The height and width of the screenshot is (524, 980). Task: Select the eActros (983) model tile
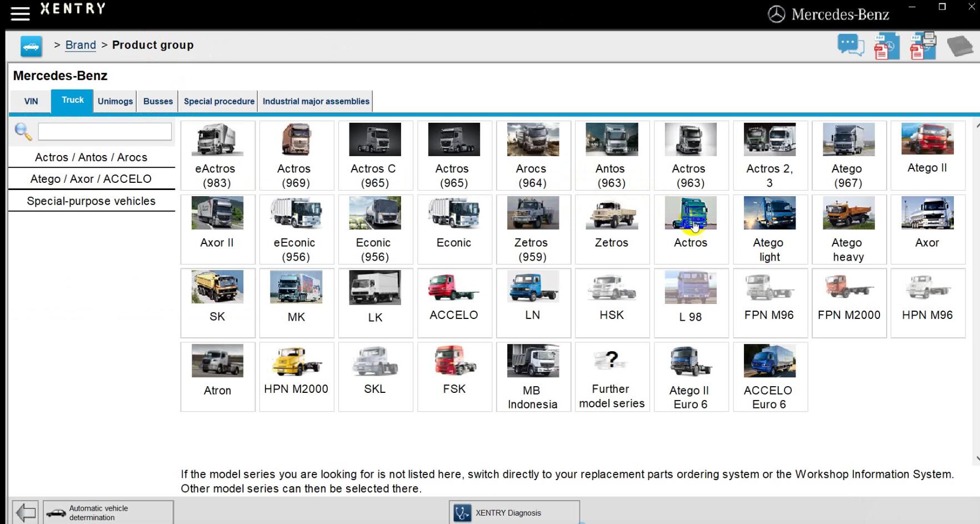click(x=218, y=156)
